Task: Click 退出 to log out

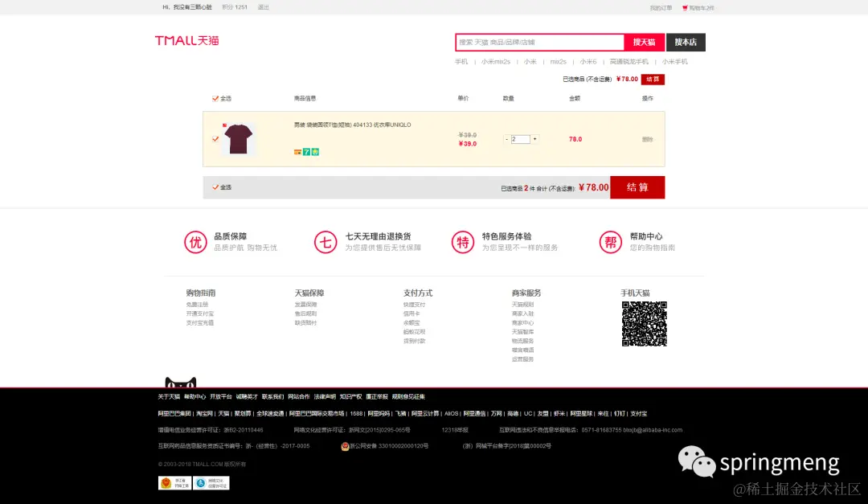Action: click(264, 7)
